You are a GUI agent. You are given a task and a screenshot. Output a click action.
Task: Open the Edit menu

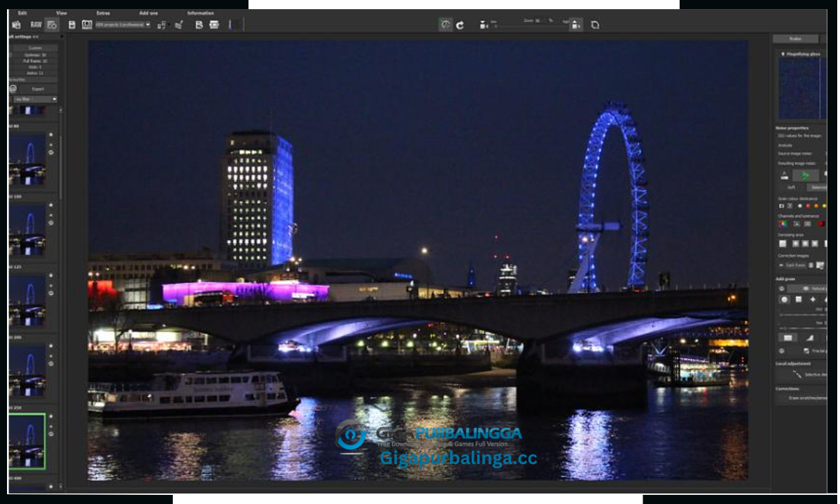22,13
